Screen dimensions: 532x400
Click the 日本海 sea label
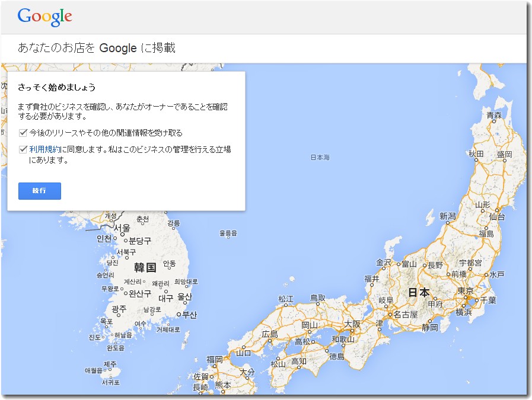click(x=320, y=157)
